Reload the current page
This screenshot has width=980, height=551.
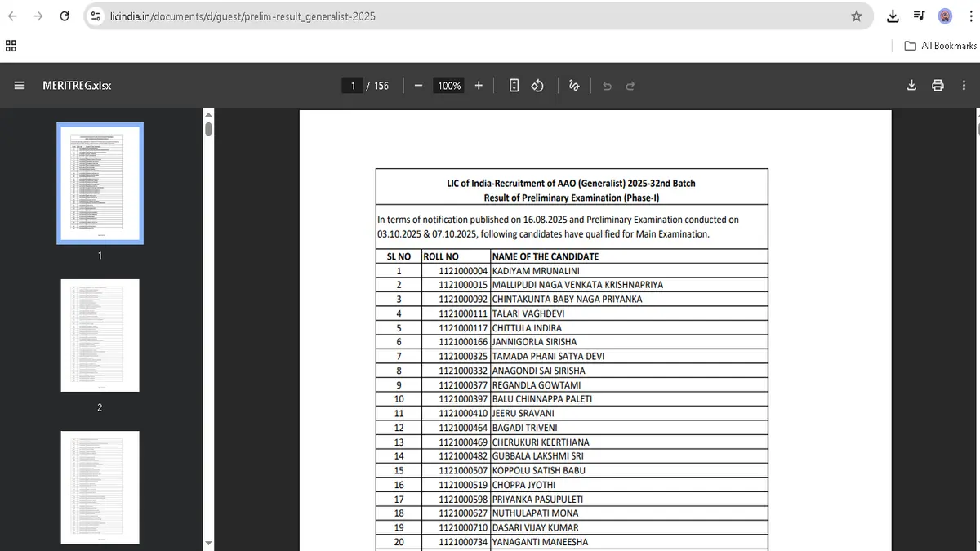point(65,16)
